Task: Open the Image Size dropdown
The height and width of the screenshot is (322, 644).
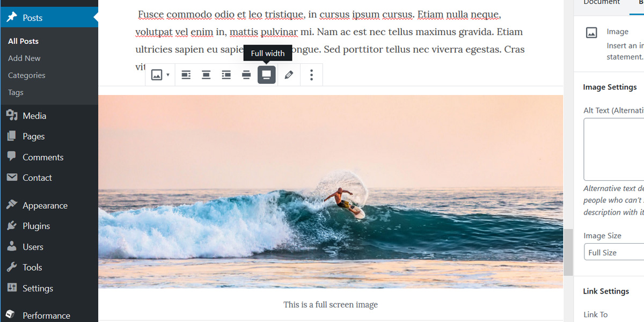Action: [614, 252]
